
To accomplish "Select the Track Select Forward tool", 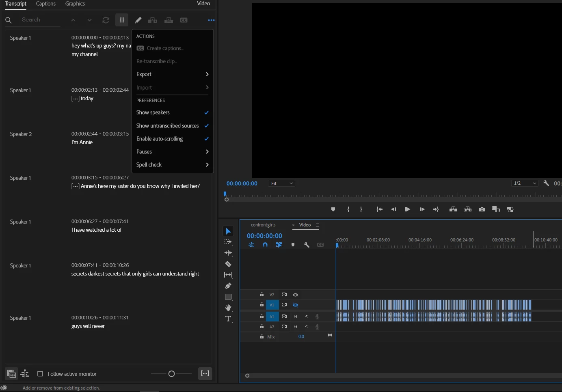I will [x=228, y=242].
